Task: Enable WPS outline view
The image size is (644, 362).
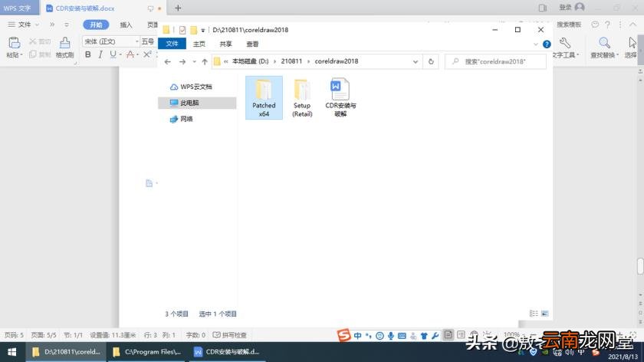Action: pyautogui.click(x=461, y=334)
